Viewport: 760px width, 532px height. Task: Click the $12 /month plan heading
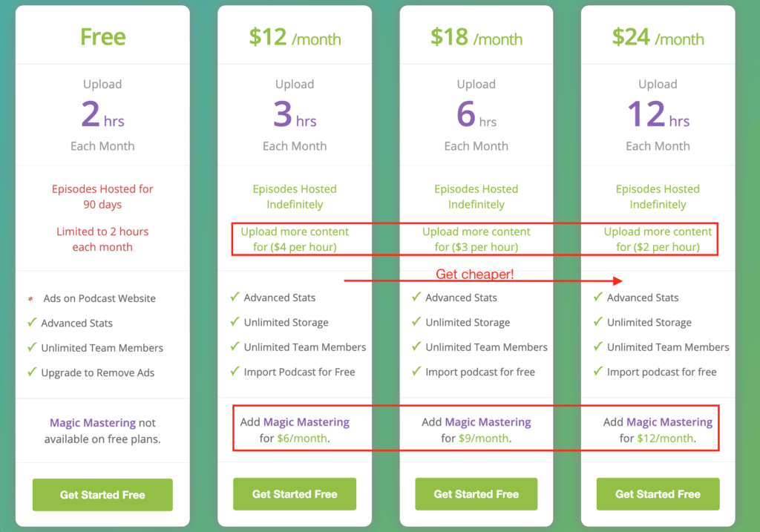click(x=295, y=37)
